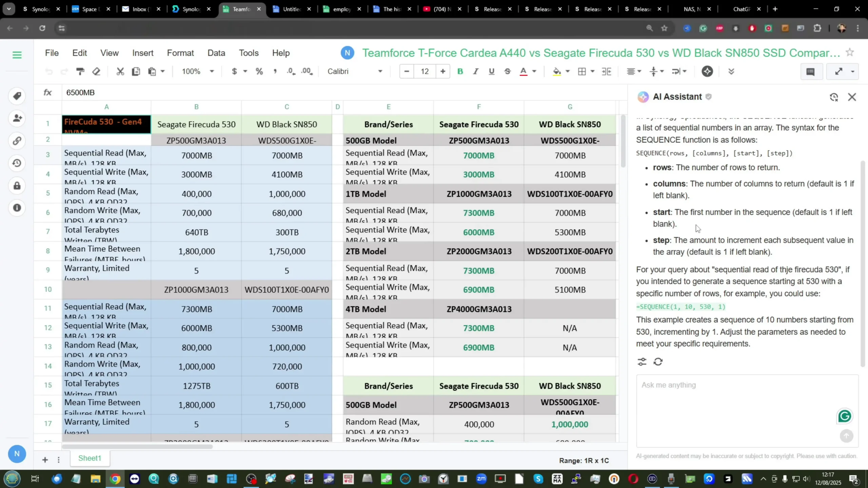868x488 pixels.
Task: Open the share/add person sidebar icon
Action: (17, 118)
